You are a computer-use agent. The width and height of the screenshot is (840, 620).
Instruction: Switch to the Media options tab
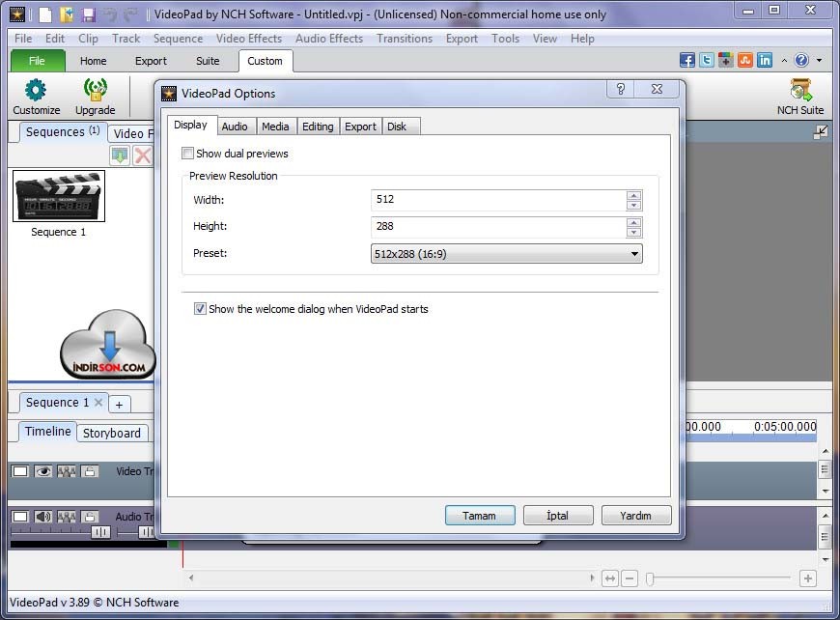pos(275,127)
